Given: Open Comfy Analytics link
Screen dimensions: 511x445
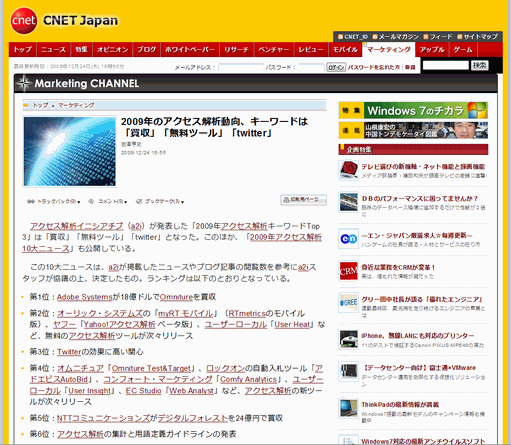Looking at the screenshot, I should coord(248,380).
